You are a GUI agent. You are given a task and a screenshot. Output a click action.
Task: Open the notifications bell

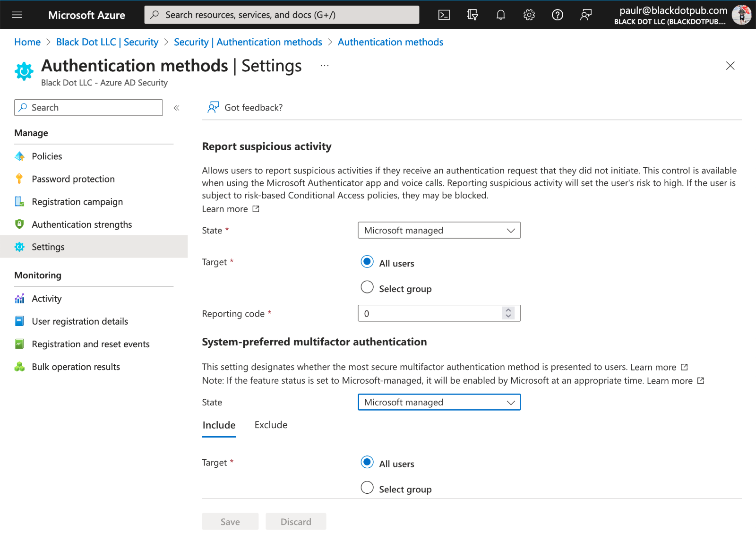pyautogui.click(x=500, y=15)
